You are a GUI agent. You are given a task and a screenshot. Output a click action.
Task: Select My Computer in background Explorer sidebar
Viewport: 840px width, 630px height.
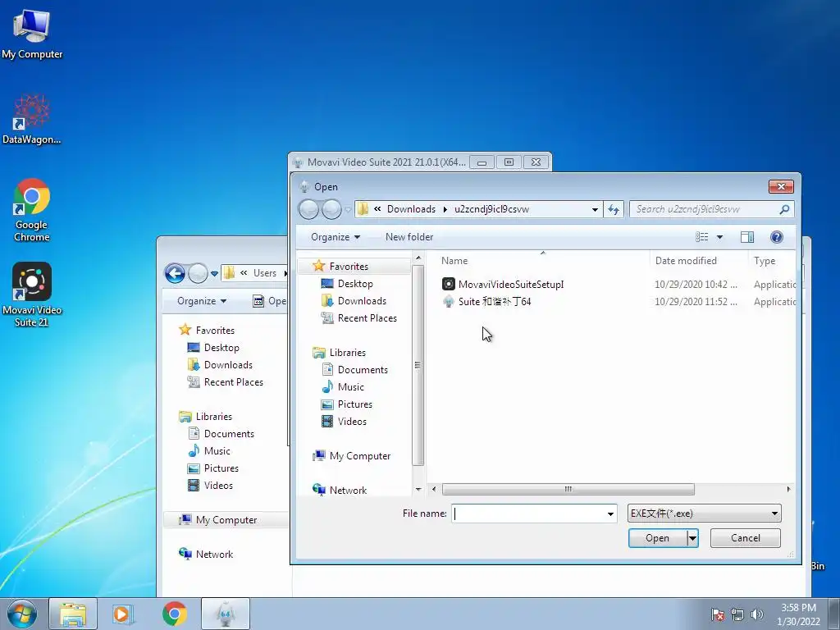click(x=226, y=519)
